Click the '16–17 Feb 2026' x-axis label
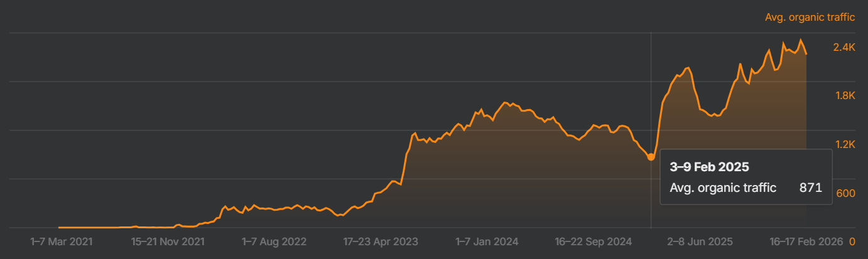 point(806,241)
